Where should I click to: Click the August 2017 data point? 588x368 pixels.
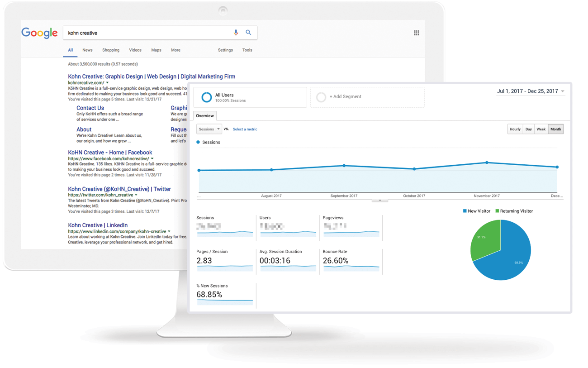pyautogui.click(x=271, y=170)
